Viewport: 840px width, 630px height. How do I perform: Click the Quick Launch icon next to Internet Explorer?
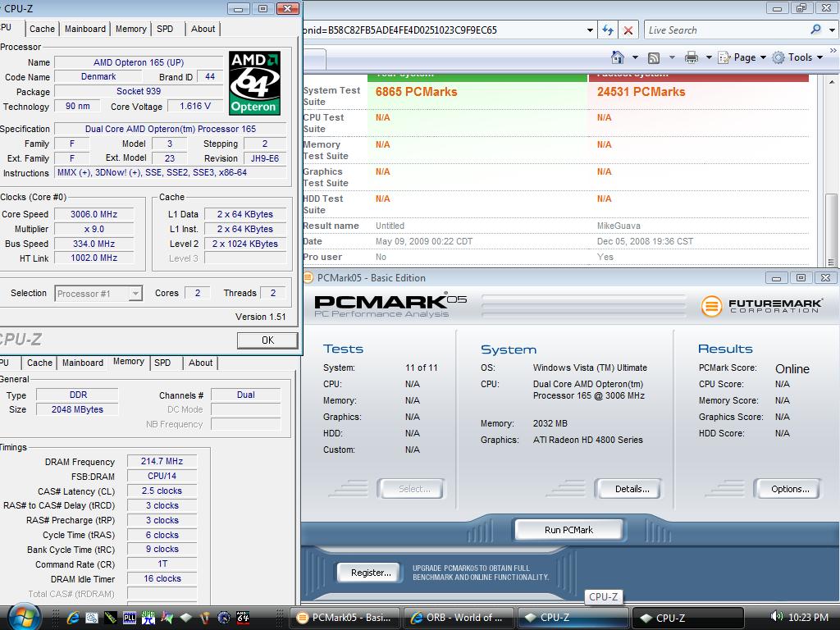click(92, 618)
